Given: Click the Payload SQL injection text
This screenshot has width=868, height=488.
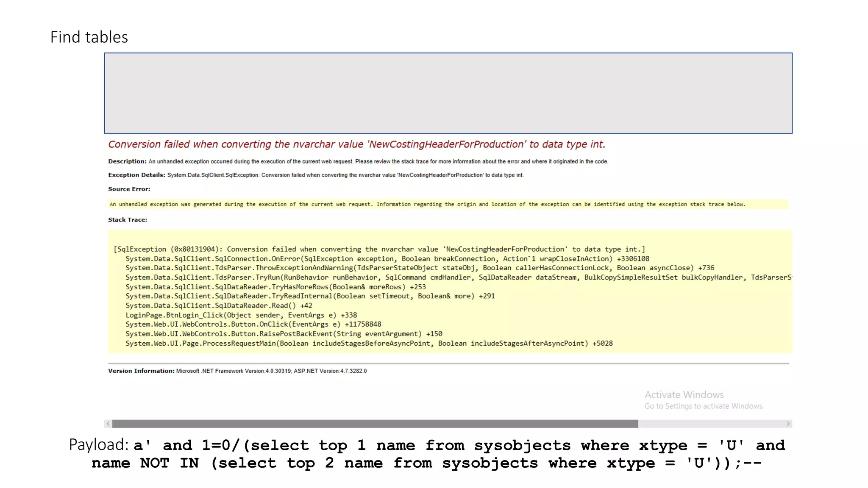Looking at the screenshot, I should (427, 454).
